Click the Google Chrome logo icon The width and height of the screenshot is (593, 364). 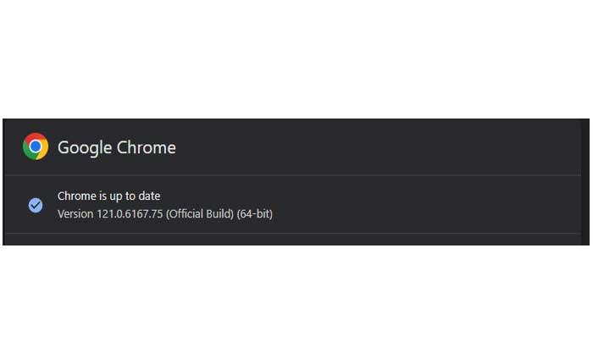36,146
